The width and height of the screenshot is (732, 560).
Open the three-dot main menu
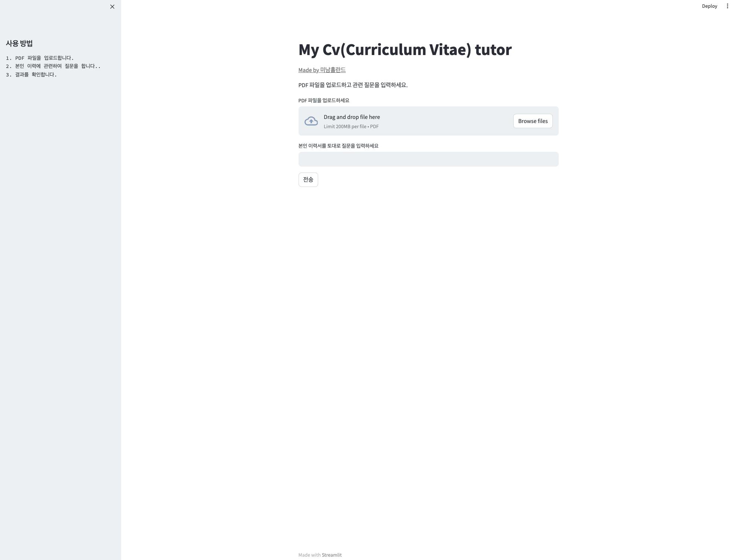(x=727, y=6)
